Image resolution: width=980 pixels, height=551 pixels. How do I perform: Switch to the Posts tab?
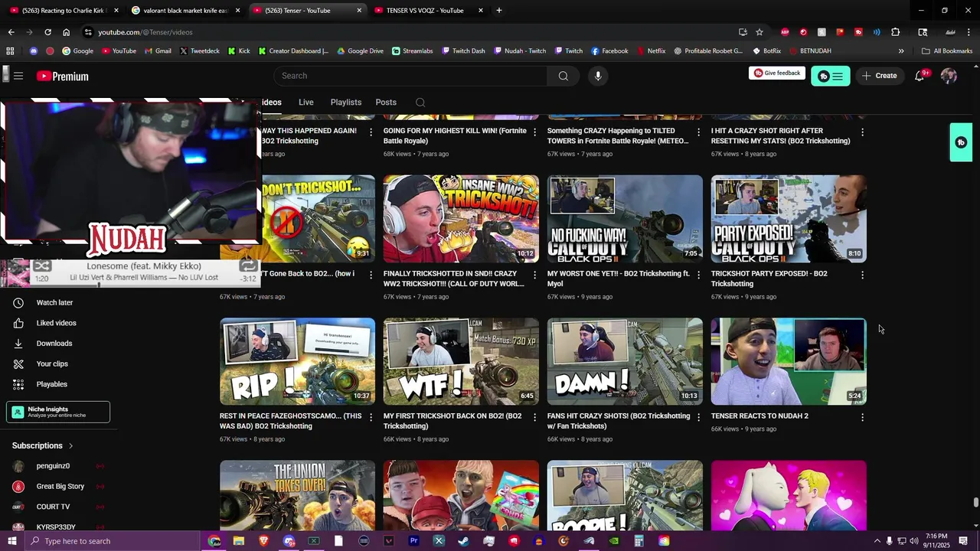tap(386, 103)
